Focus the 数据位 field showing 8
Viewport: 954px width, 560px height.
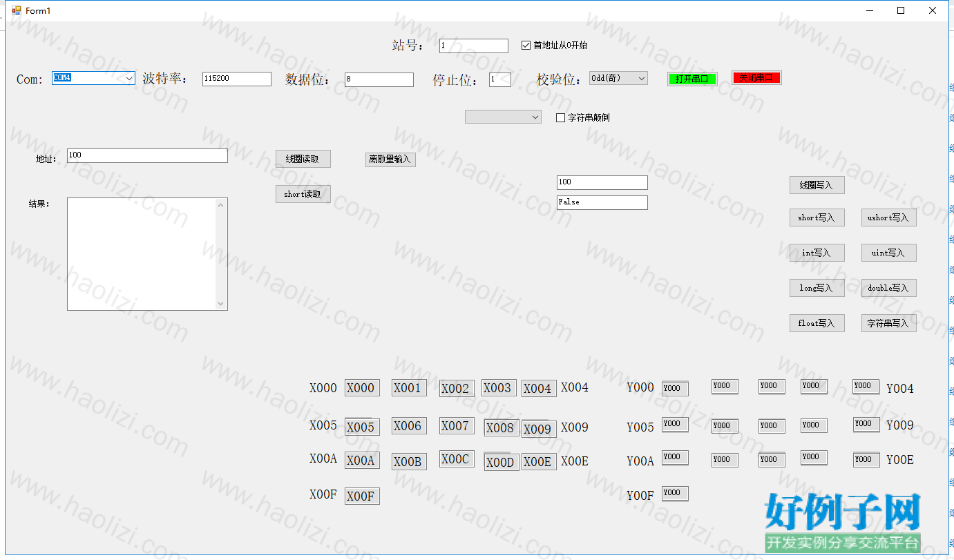(379, 79)
